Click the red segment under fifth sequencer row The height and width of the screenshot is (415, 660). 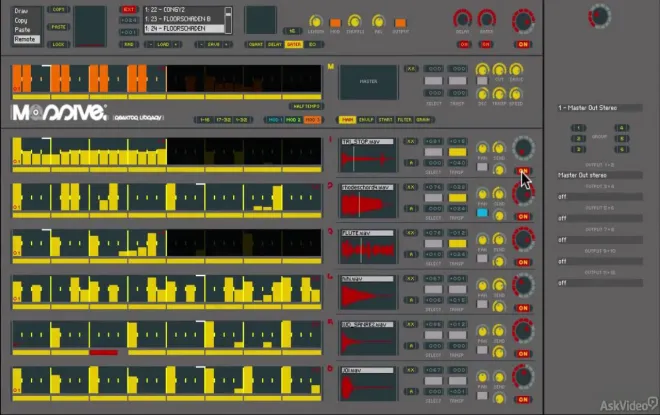pyautogui.click(x=104, y=352)
